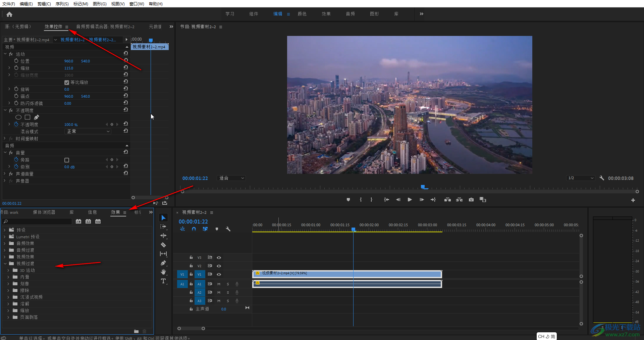Viewport: 644px width, 340px height.
Task: Expand the 3D 运动 folder
Action: (x=8, y=270)
